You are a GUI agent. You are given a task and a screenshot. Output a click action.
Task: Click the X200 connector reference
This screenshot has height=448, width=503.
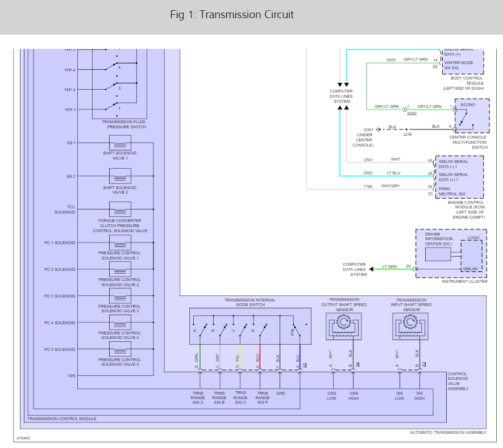tap(411, 114)
